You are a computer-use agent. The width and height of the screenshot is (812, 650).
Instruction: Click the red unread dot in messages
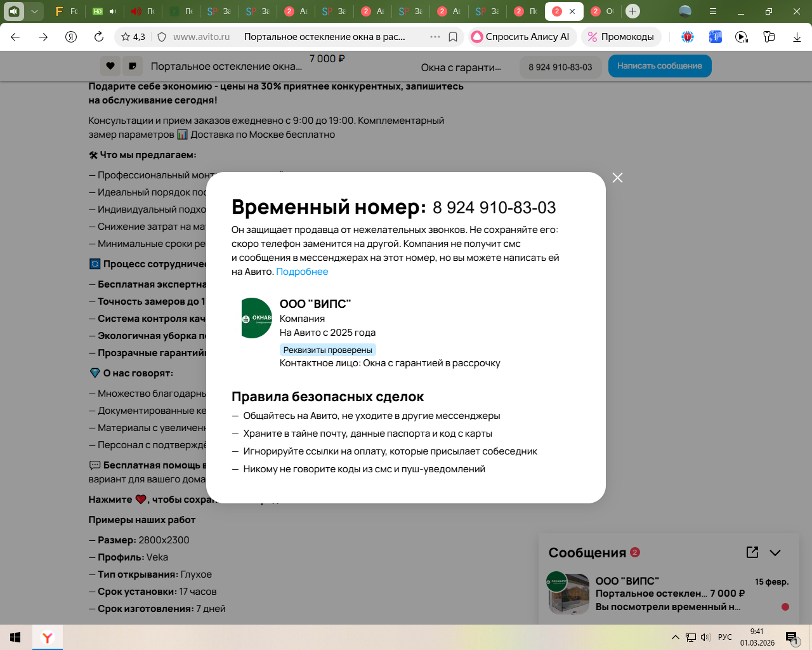click(785, 607)
